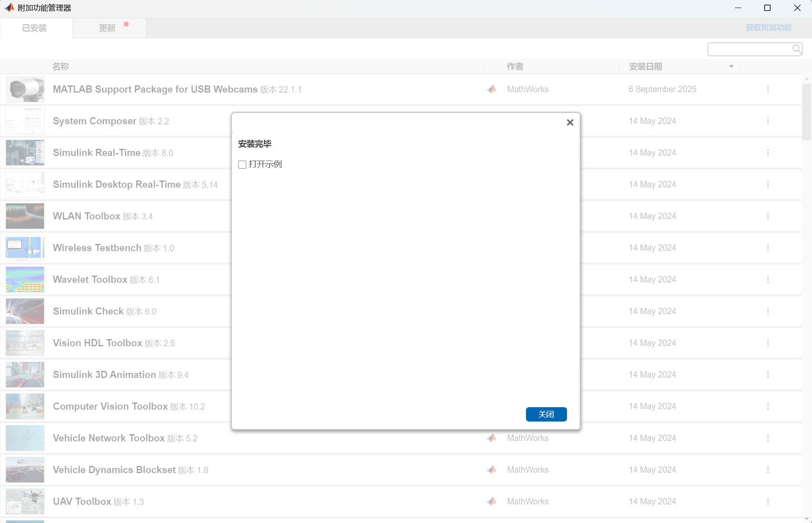Click the System Composer thumbnail

[x=25, y=121]
